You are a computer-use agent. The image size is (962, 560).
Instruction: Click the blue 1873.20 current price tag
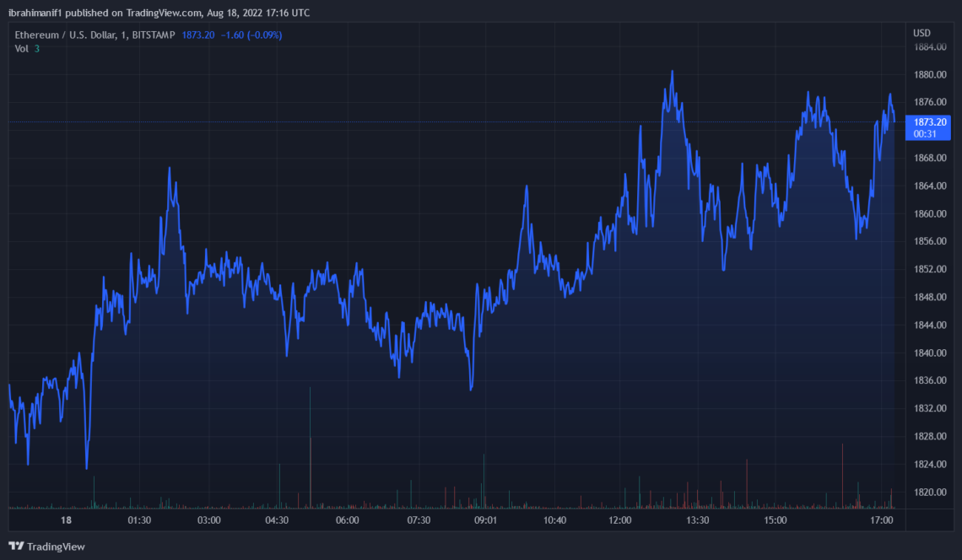click(x=930, y=122)
